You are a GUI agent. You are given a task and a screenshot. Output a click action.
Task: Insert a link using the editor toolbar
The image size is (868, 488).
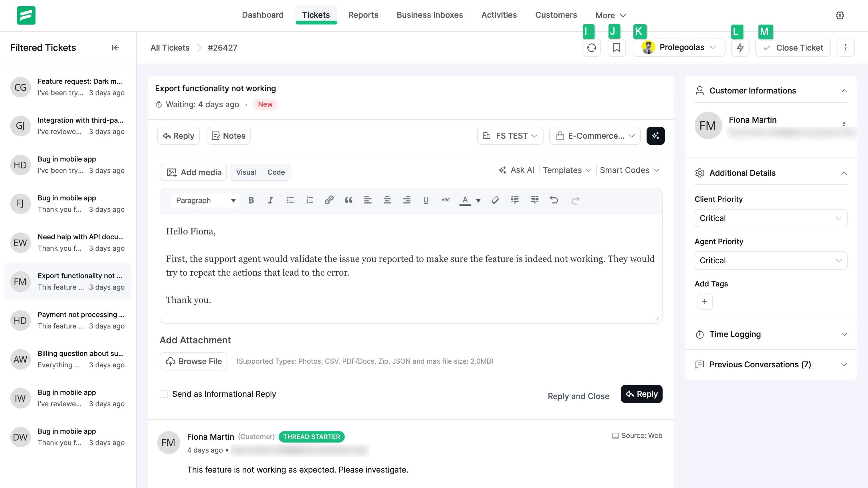pyautogui.click(x=329, y=200)
